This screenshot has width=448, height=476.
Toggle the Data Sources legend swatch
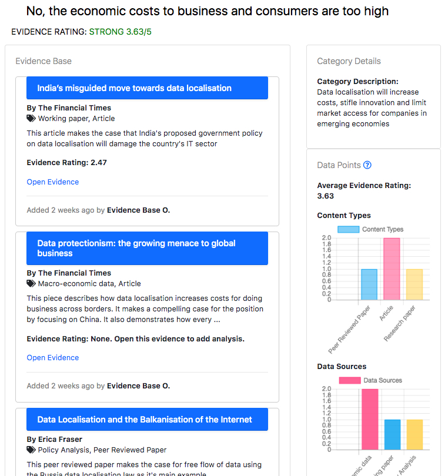pyautogui.click(x=350, y=380)
